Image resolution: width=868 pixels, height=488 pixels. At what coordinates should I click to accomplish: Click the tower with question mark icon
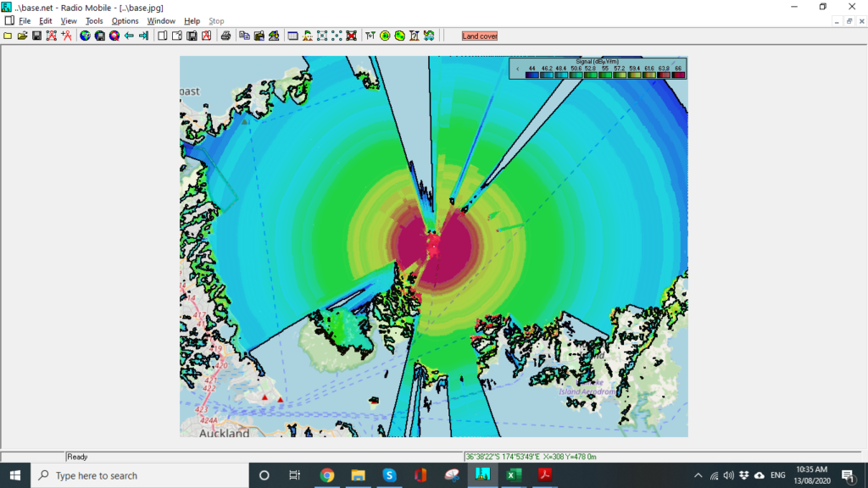point(414,36)
